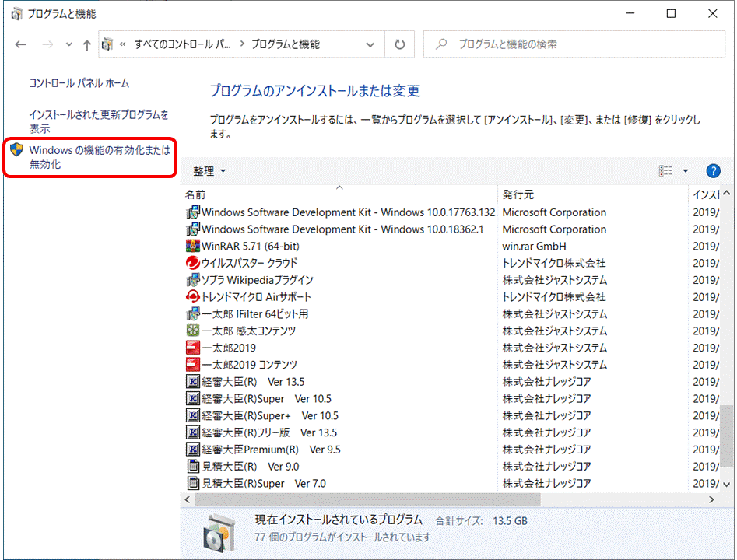Click the 一太郎2019 コンテンツ icon

[x=193, y=365]
